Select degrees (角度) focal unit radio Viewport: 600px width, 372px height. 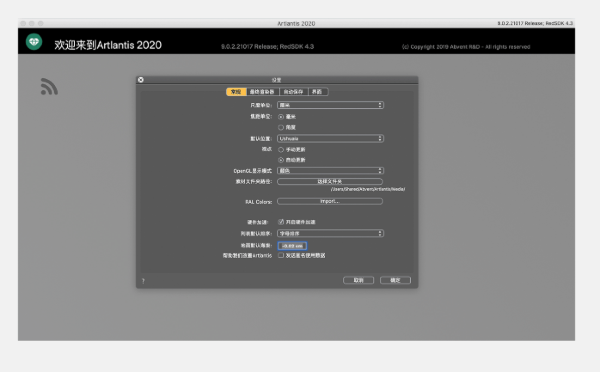click(x=281, y=127)
